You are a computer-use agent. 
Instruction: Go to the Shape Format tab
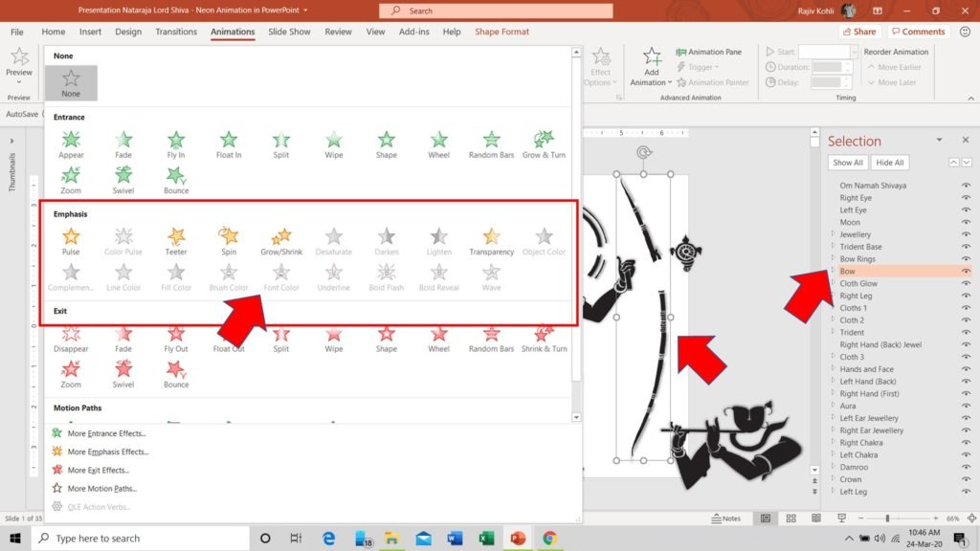click(501, 32)
